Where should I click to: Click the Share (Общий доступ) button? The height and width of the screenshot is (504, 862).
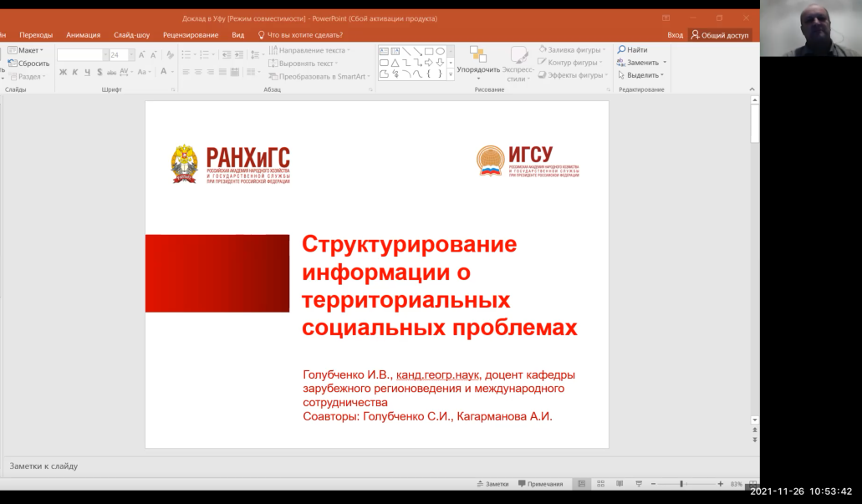coord(719,35)
